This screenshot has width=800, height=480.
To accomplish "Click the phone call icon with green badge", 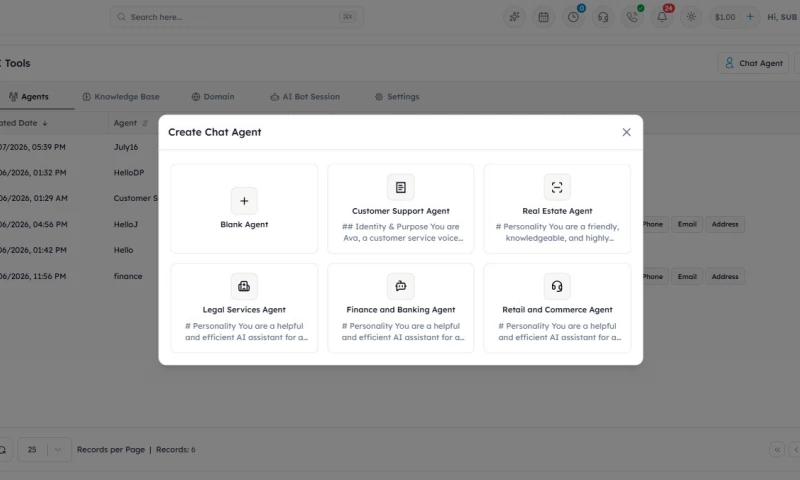I will click(632, 17).
